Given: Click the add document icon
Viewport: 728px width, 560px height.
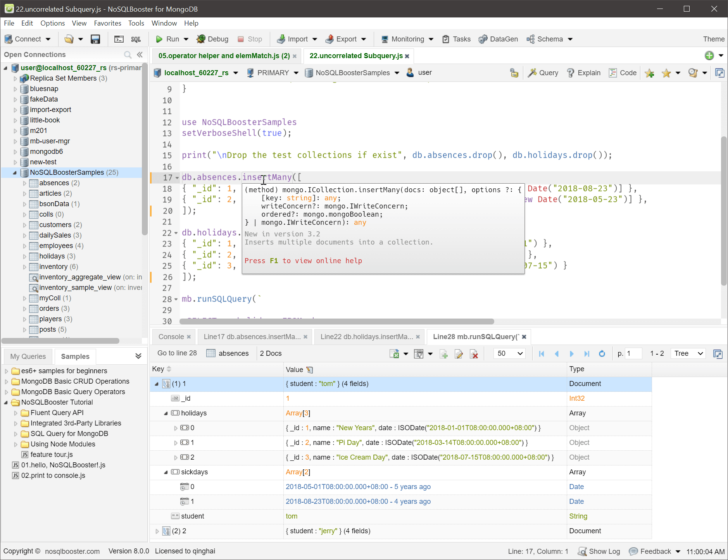Looking at the screenshot, I should tap(444, 353).
